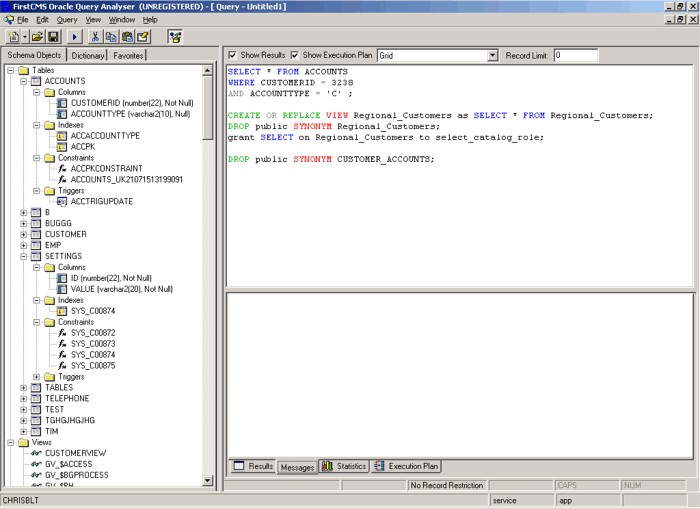Expand the Triggers folder under SETTINGS
700x509 pixels.
click(x=37, y=376)
